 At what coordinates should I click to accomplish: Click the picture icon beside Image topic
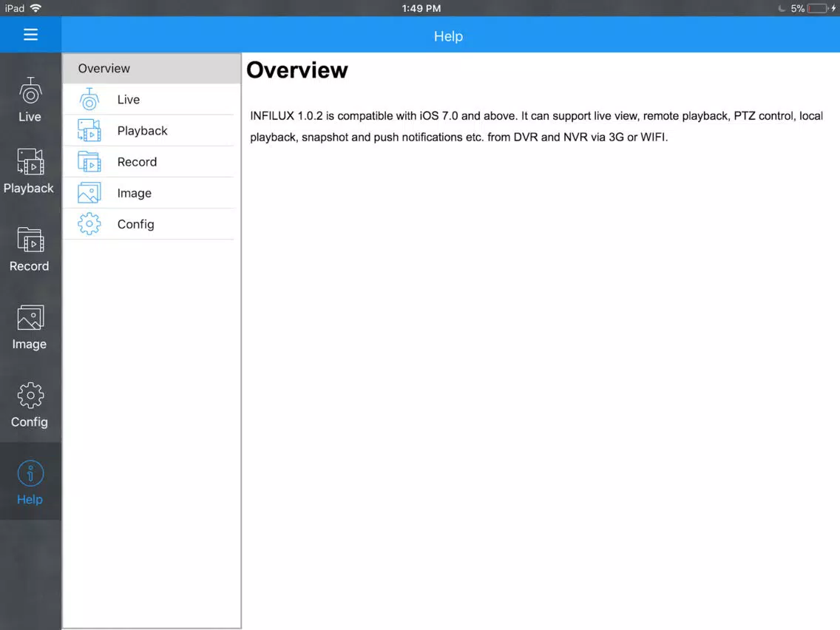point(89,193)
